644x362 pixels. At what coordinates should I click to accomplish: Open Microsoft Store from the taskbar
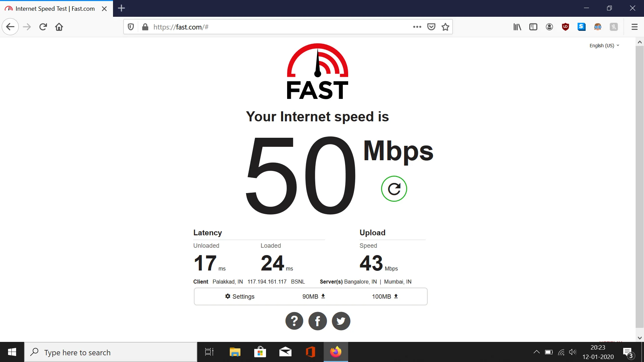click(x=260, y=352)
